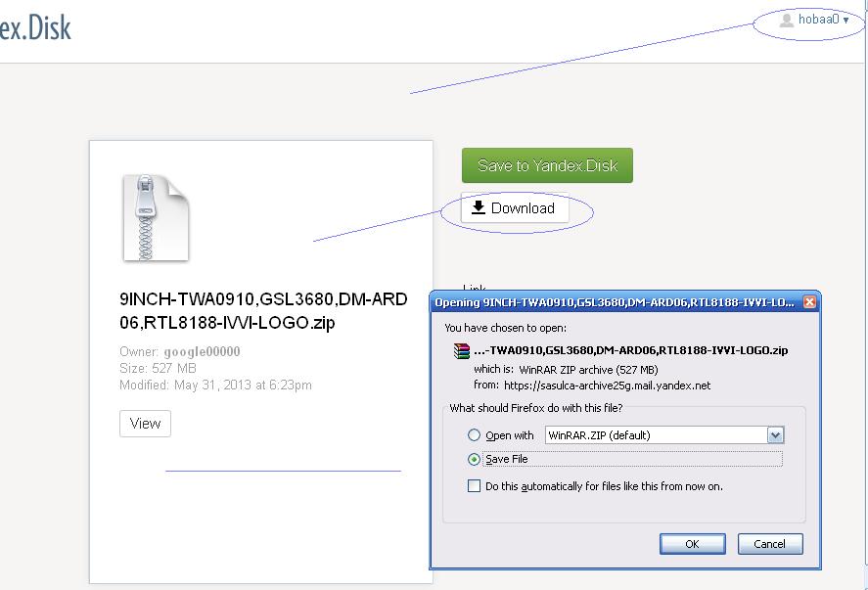The image size is (868, 590).
Task: Click the user avatar icon beside hobaa0
Action: 786,21
